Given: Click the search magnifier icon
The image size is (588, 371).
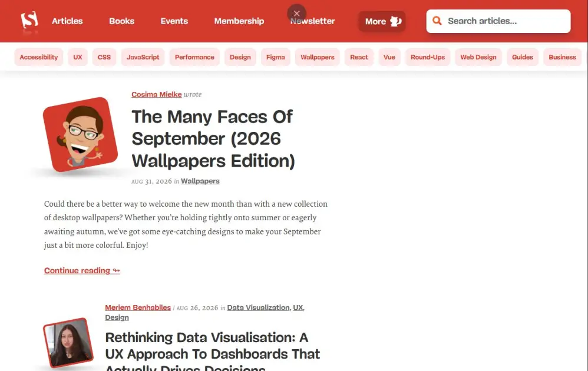Looking at the screenshot, I should click(x=437, y=21).
